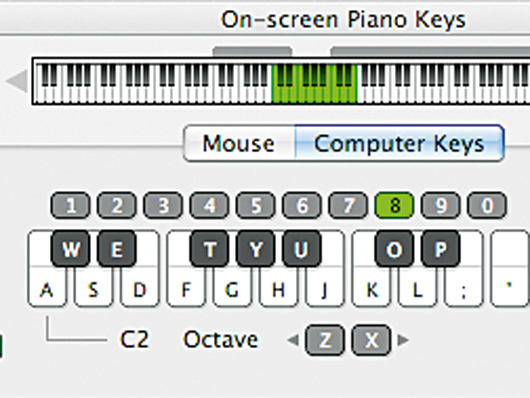Set velocity with number key 7
Viewport: 530px width, 398px height.
click(x=348, y=205)
